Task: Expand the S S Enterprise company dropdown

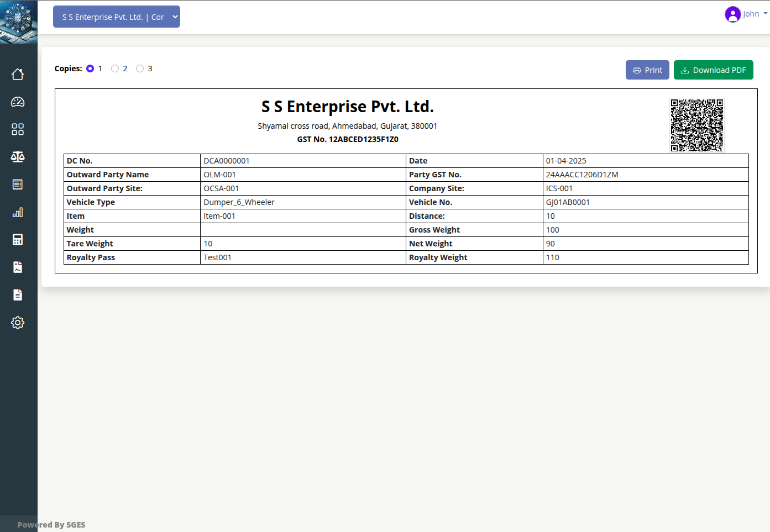Action: pyautogui.click(x=117, y=17)
